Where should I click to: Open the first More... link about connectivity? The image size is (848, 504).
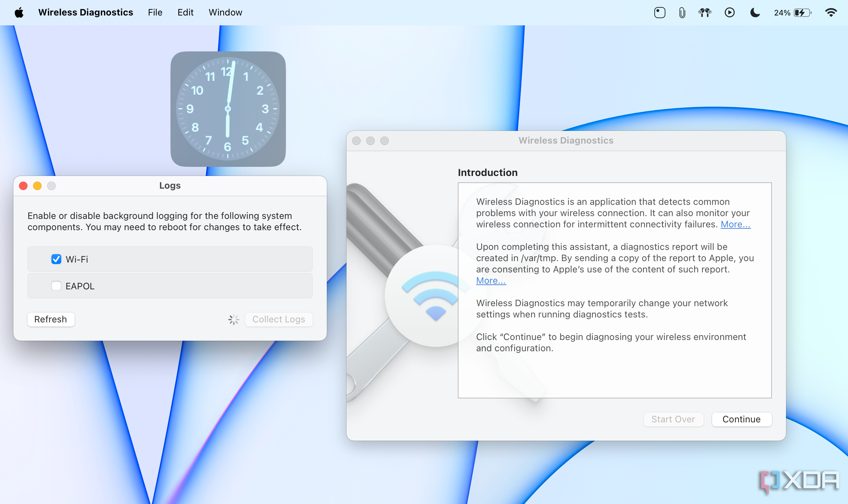click(x=735, y=224)
